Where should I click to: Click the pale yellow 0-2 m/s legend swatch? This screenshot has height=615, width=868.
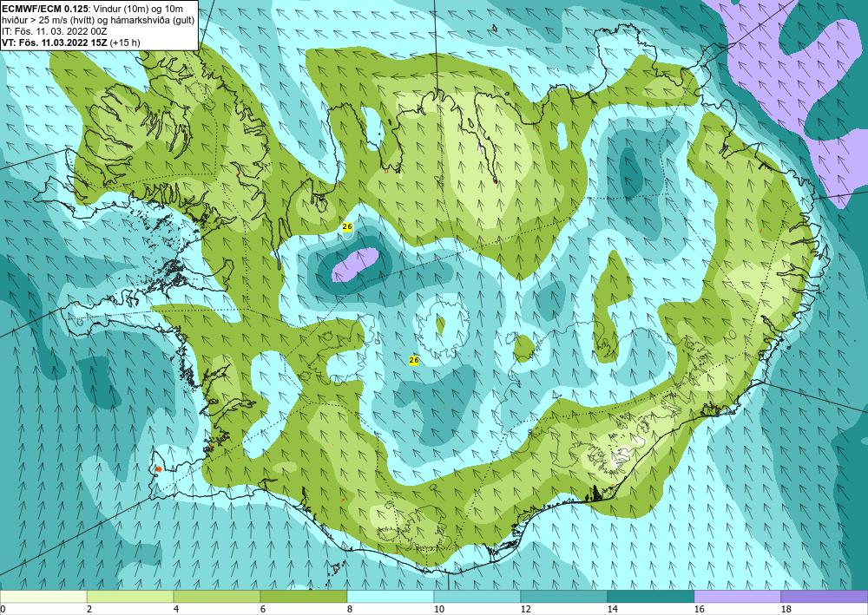point(43,597)
